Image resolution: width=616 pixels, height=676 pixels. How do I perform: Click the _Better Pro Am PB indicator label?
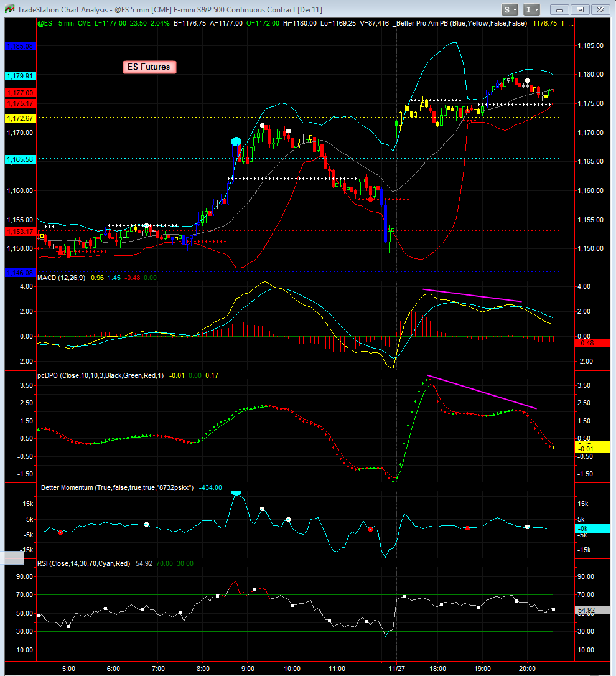point(460,23)
